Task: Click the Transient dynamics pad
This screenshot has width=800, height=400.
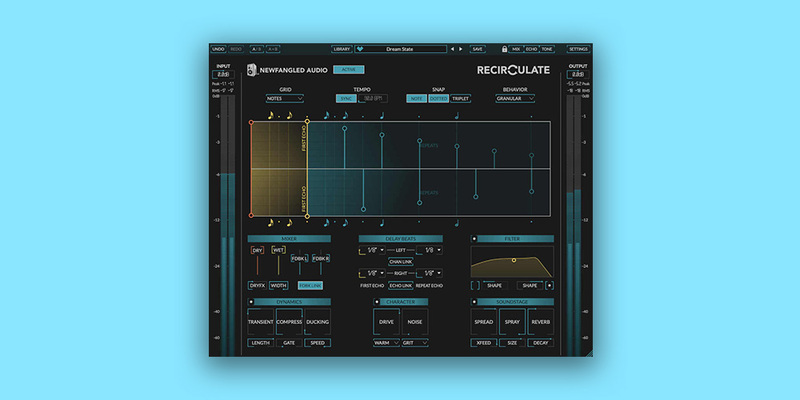Action: tap(261, 322)
